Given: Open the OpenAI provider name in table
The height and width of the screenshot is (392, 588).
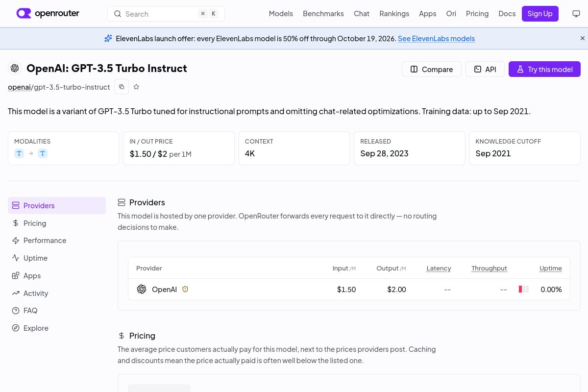Looking at the screenshot, I should (164, 290).
